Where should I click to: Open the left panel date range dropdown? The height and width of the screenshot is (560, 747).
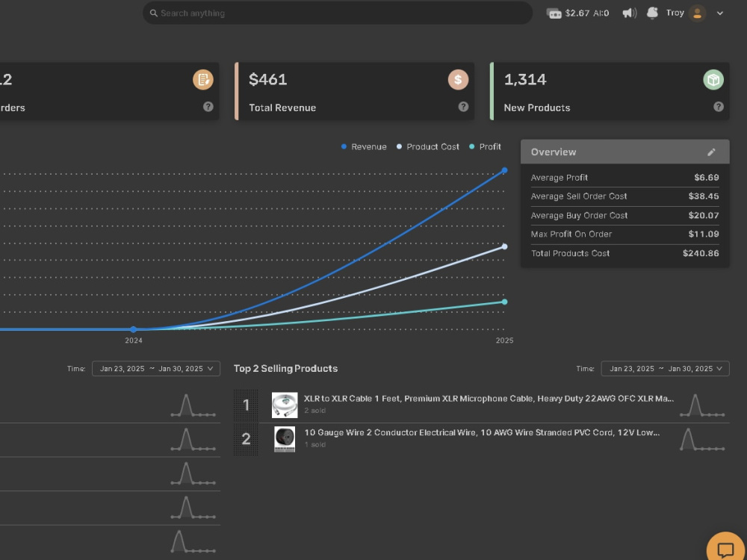tap(156, 369)
